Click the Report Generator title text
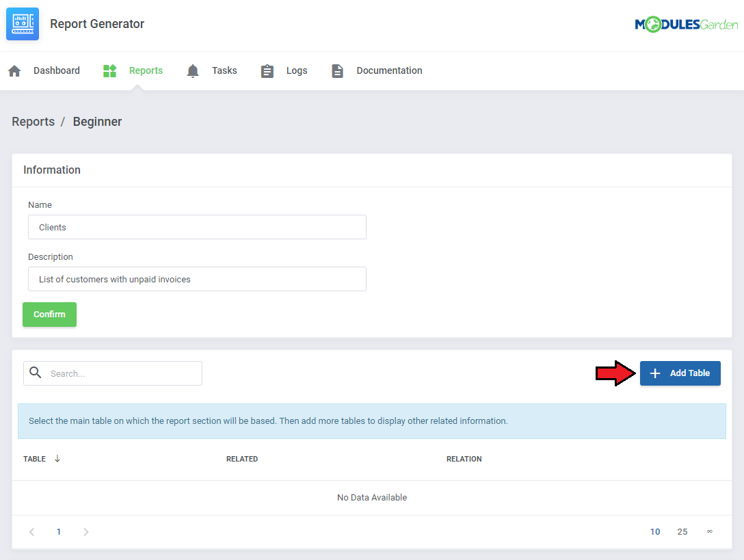This screenshot has width=744, height=560. [x=97, y=24]
